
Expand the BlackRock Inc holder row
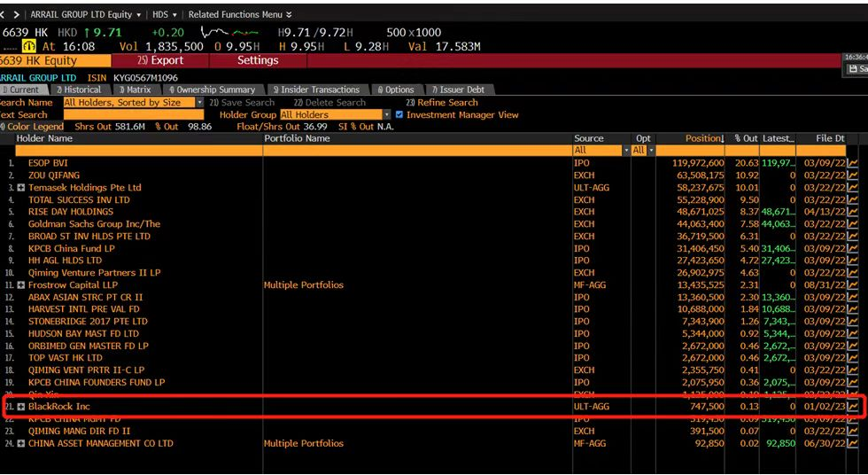[x=21, y=407]
